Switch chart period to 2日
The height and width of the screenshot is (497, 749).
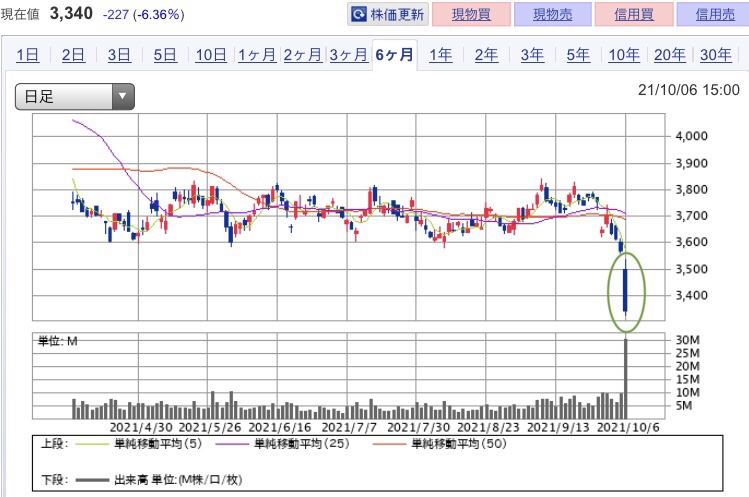point(73,55)
